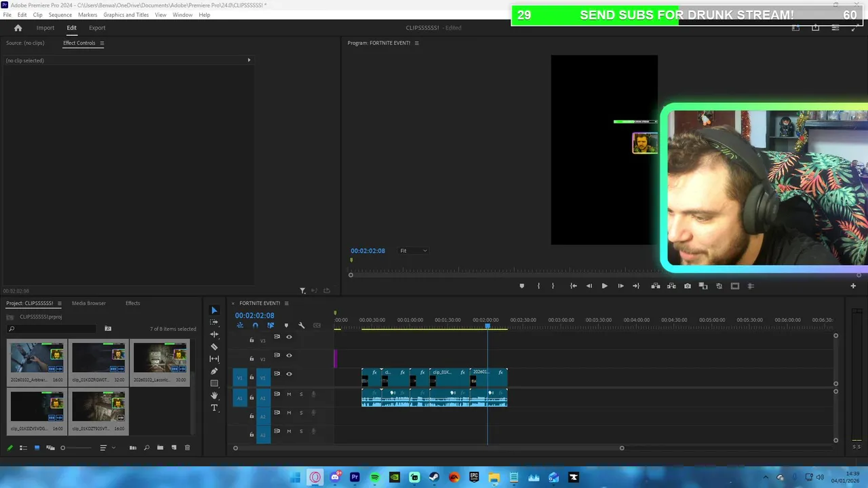Open Premiere Pro from Windows taskbar
The height and width of the screenshot is (488, 868).
tap(355, 477)
